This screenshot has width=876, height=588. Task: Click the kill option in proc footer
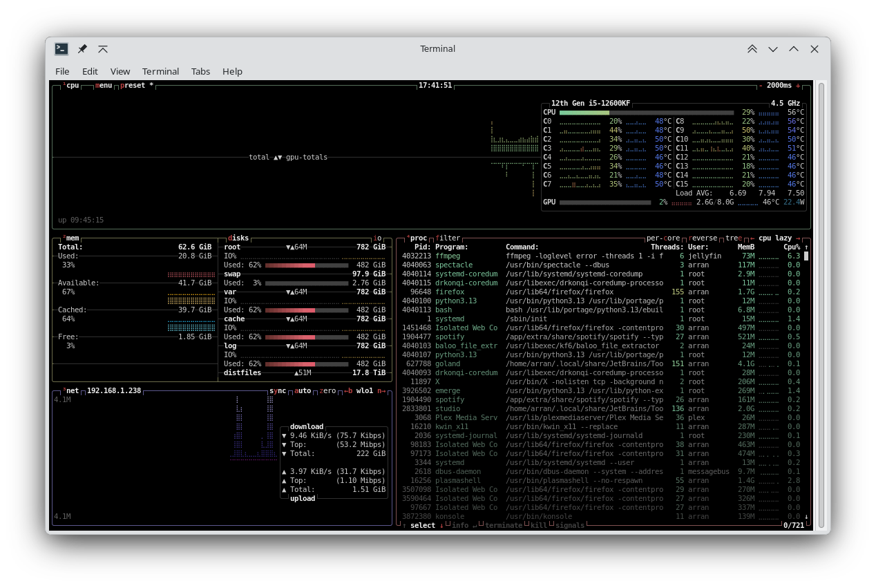pyautogui.click(x=539, y=525)
